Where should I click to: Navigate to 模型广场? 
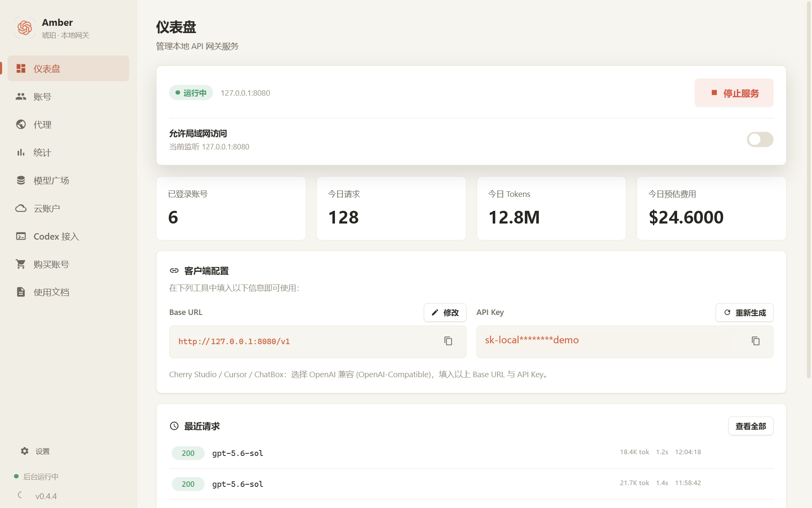point(68,180)
